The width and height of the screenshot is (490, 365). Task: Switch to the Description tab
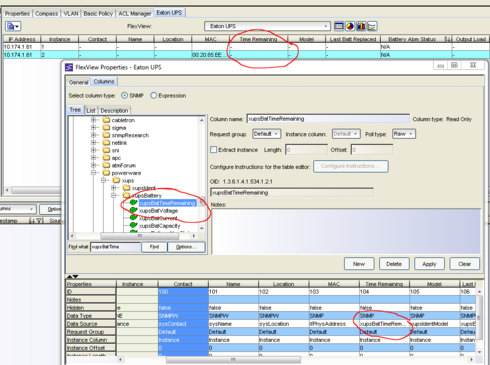114,110
